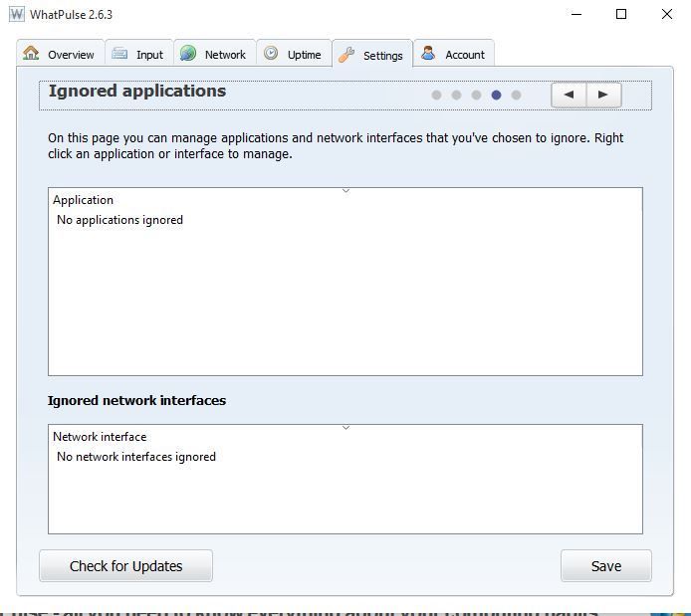691x616 pixels.
Task: Click Check for Updates button
Action: 126,566
